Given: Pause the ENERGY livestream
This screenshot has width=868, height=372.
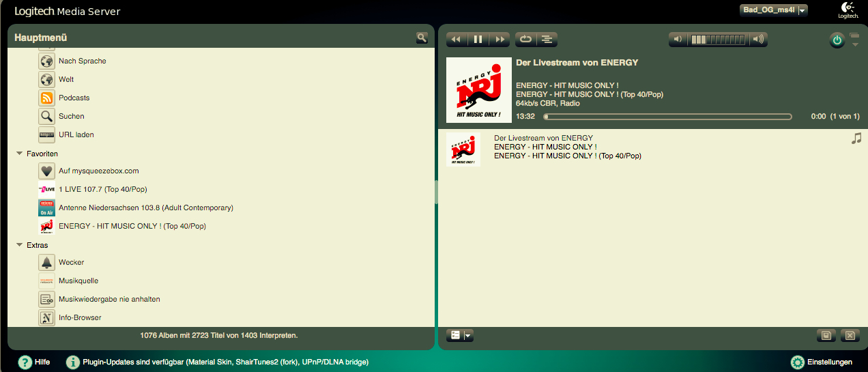Looking at the screenshot, I should coord(478,40).
